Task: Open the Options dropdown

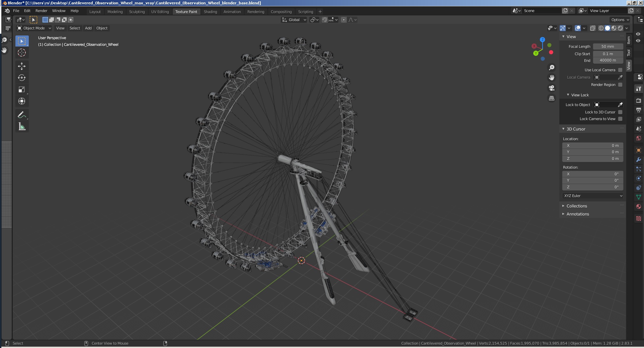Action: point(620,20)
